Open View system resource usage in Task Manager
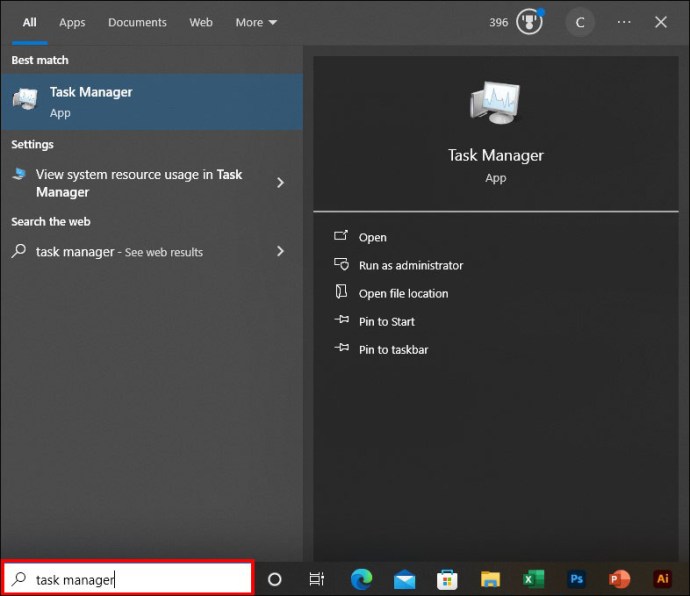The image size is (690, 596). tap(152, 183)
